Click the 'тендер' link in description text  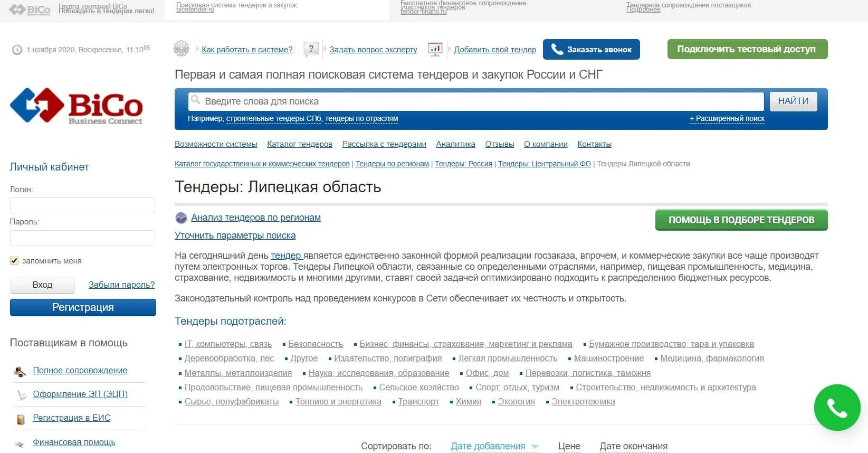point(285,256)
